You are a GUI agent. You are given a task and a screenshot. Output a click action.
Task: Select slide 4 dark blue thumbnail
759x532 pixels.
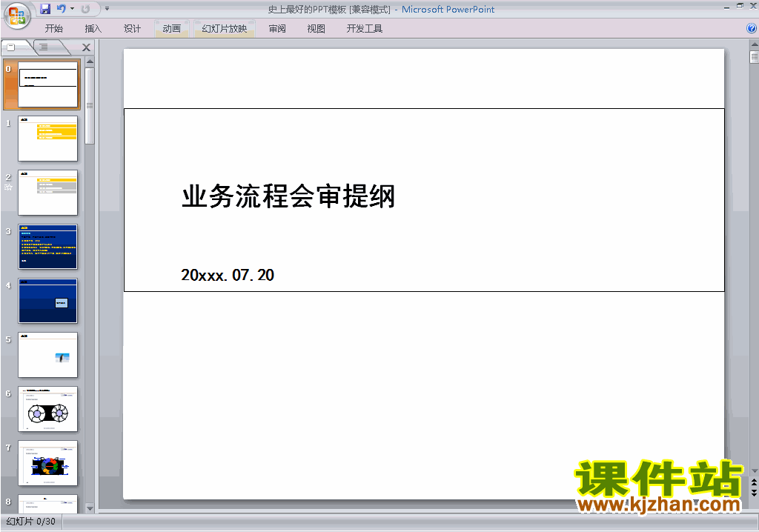(47, 301)
